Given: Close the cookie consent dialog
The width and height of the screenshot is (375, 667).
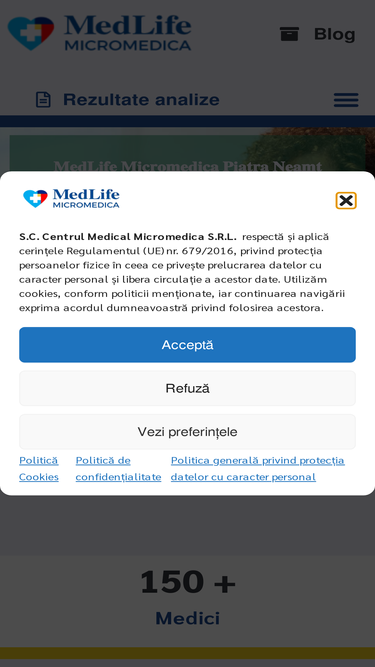Looking at the screenshot, I should (346, 200).
